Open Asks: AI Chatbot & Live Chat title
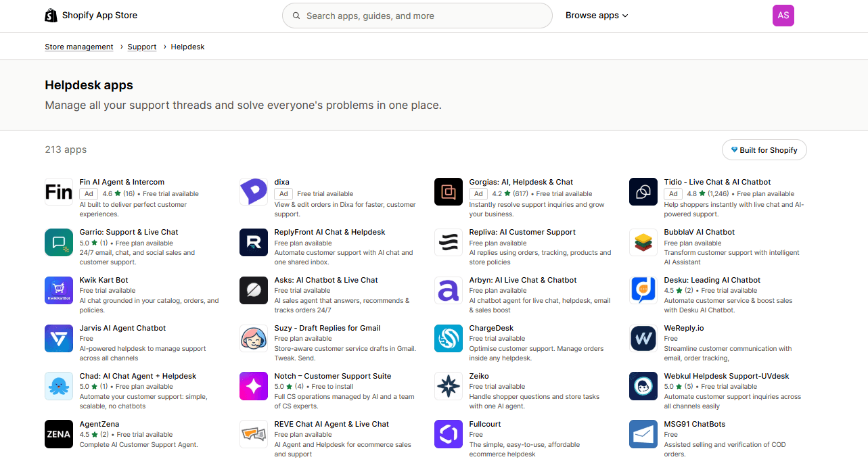868x474 pixels. tap(326, 280)
